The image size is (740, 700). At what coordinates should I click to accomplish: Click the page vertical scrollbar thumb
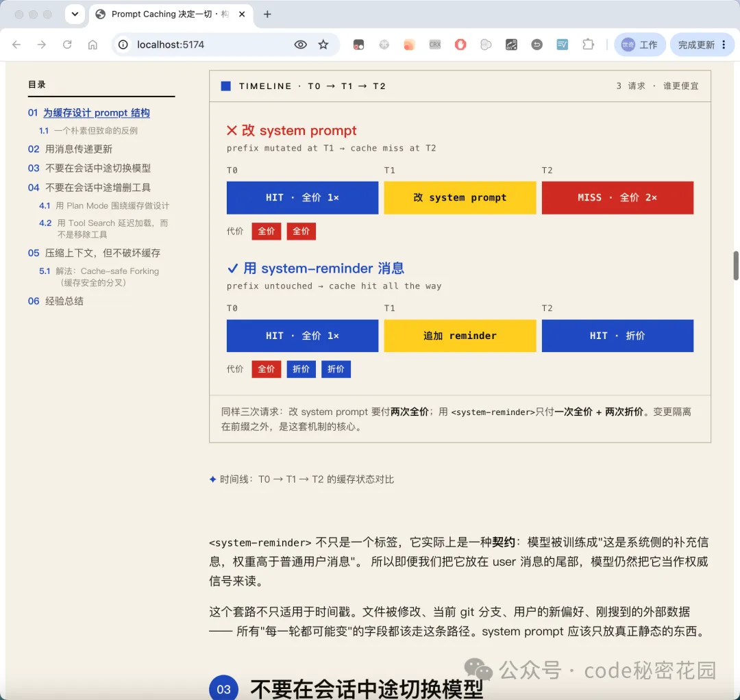(x=736, y=266)
